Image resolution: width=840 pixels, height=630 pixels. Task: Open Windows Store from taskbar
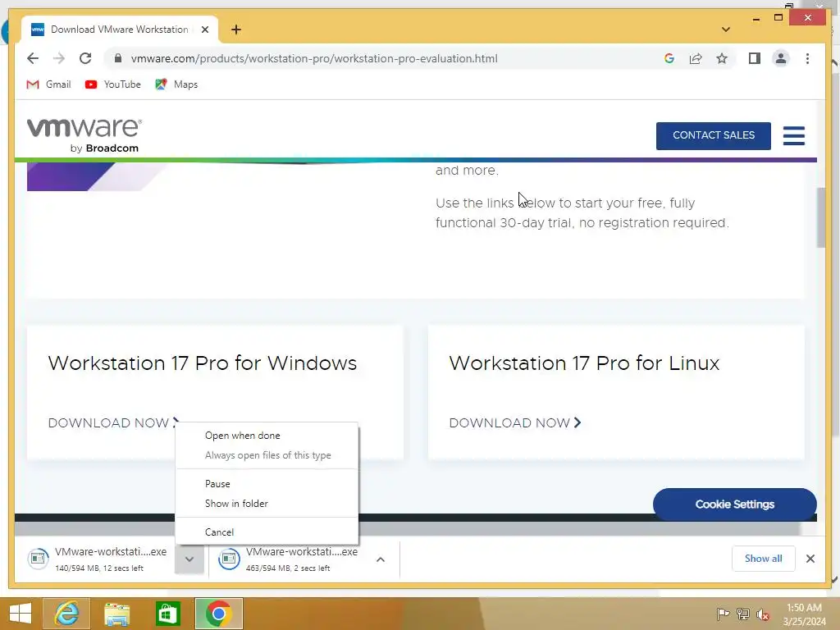coord(167,614)
